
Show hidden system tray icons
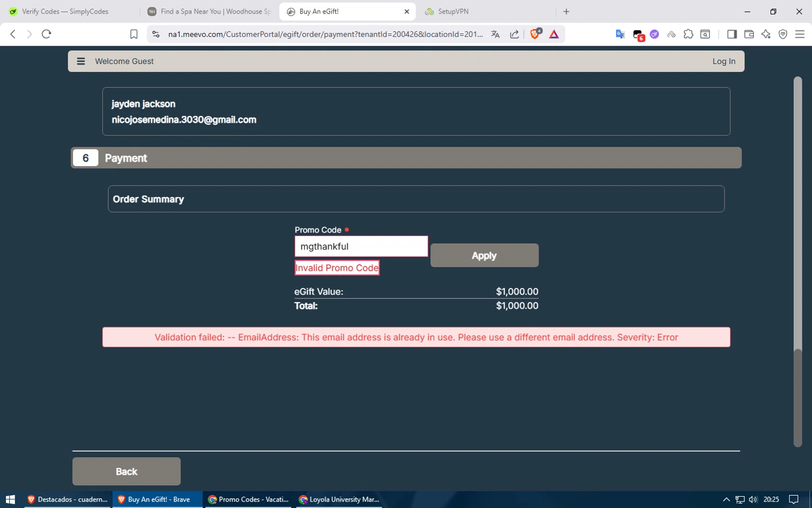coord(726,499)
